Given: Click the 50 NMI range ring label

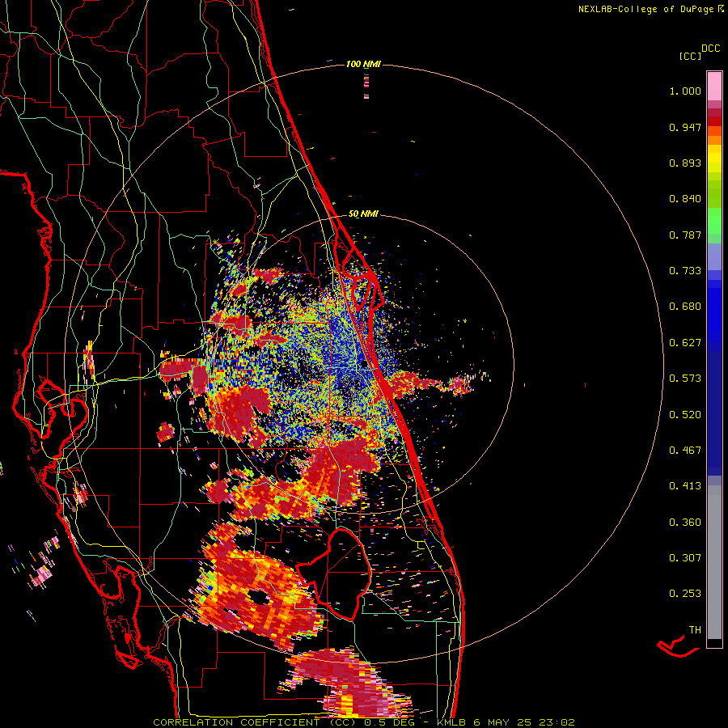Looking at the screenshot, I should pos(363,214).
